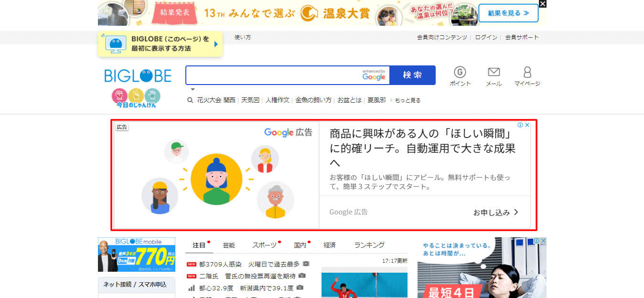The image size is (644, 298).
Task: Click the camera icon beside 二階氏 headline
Action: tap(302, 276)
